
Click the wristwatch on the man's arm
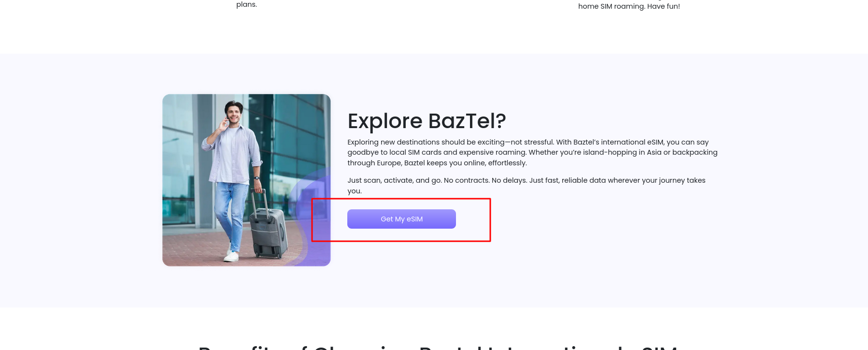pyautogui.click(x=256, y=177)
